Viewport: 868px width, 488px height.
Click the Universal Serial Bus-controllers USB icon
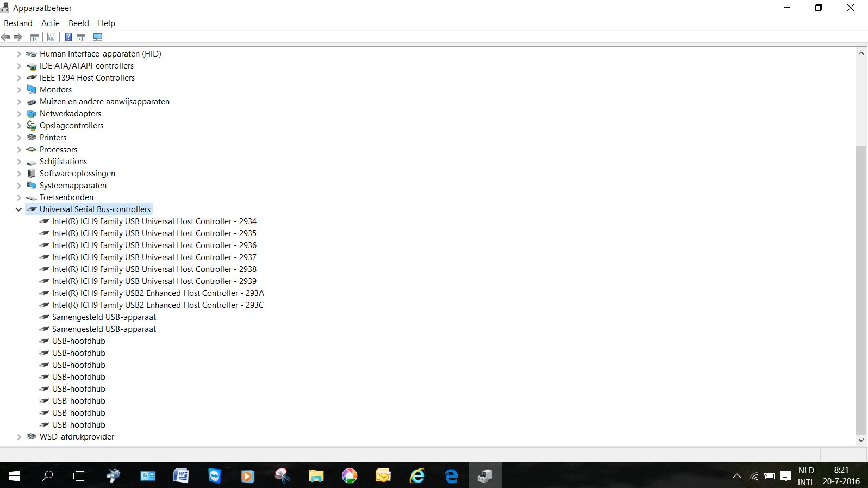tap(32, 209)
